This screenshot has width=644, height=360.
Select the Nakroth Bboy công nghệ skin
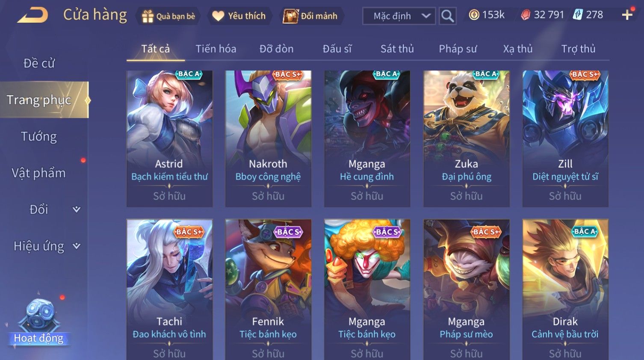pos(268,139)
